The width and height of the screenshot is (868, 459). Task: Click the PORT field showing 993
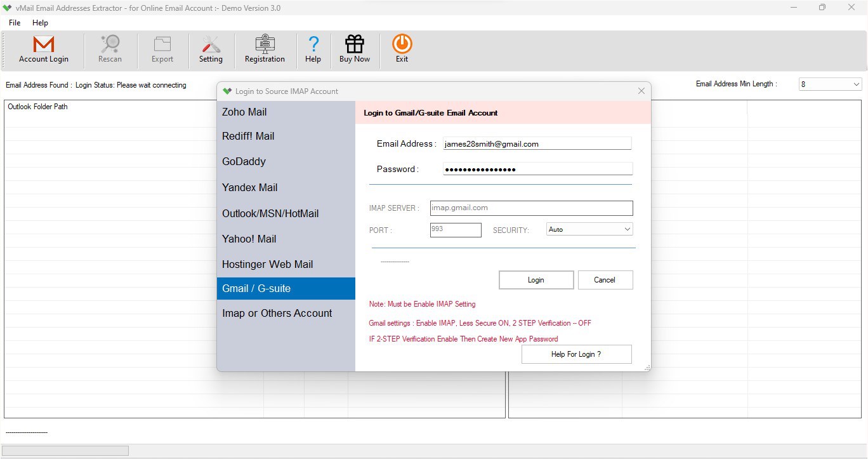456,229
